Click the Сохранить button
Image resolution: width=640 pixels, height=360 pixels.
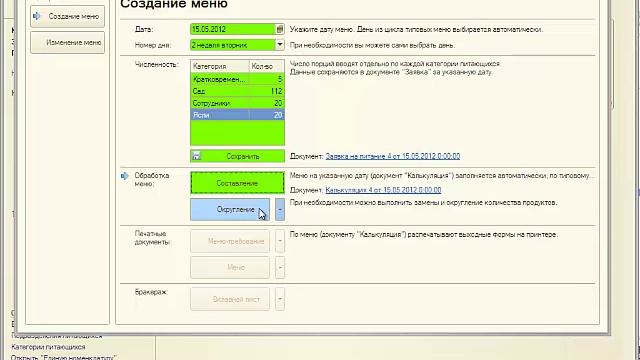click(x=237, y=156)
